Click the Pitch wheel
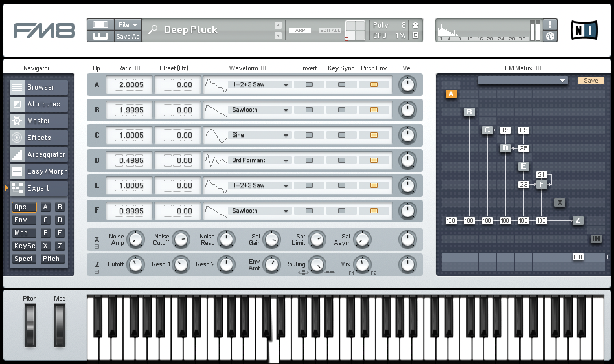 (30, 325)
